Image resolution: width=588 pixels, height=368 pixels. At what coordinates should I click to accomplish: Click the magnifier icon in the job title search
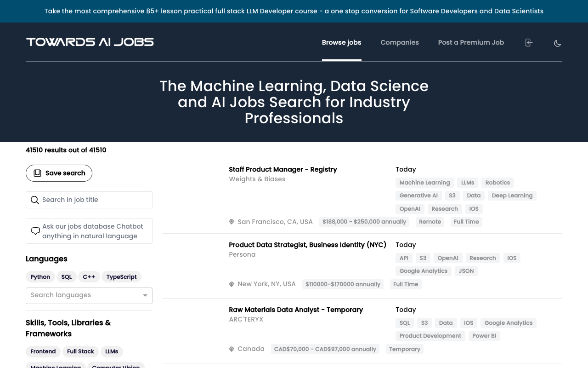[x=34, y=200]
